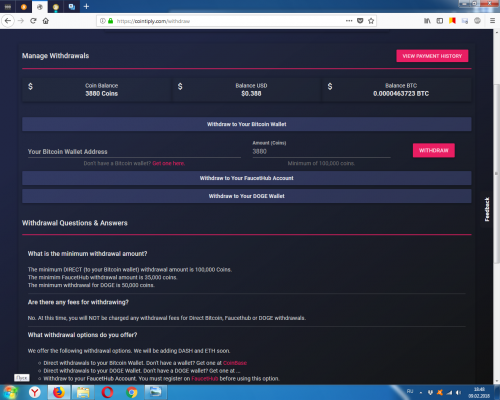This screenshot has height=400, width=500.
Task: Click the yellow-red bookmarks extension icon
Action: pyautogui.click(x=452, y=21)
